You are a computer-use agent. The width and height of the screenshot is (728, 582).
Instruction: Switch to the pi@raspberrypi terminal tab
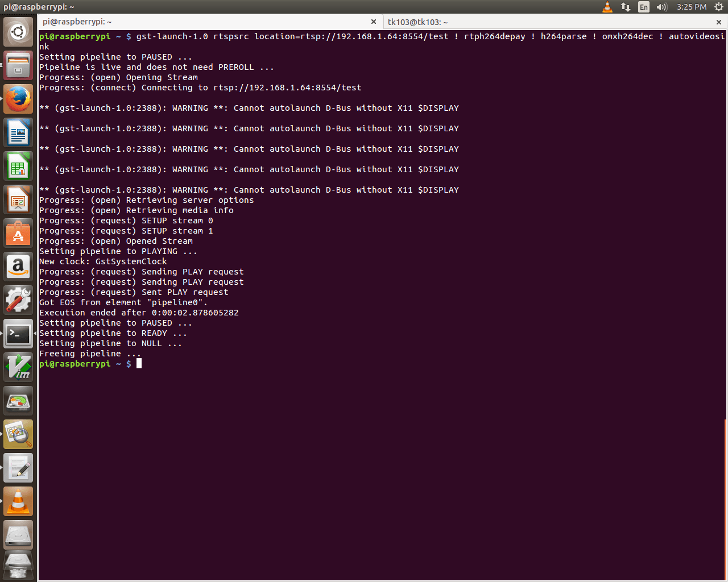coord(210,22)
